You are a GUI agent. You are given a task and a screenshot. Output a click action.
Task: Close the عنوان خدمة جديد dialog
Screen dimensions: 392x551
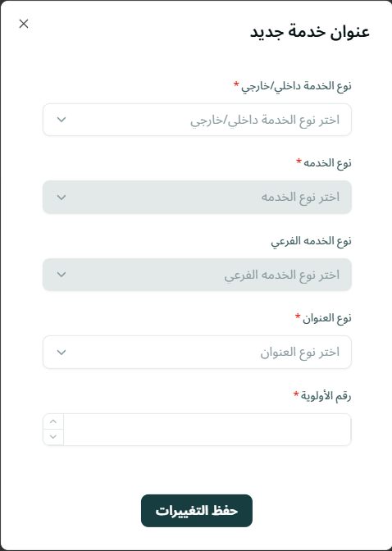[24, 24]
